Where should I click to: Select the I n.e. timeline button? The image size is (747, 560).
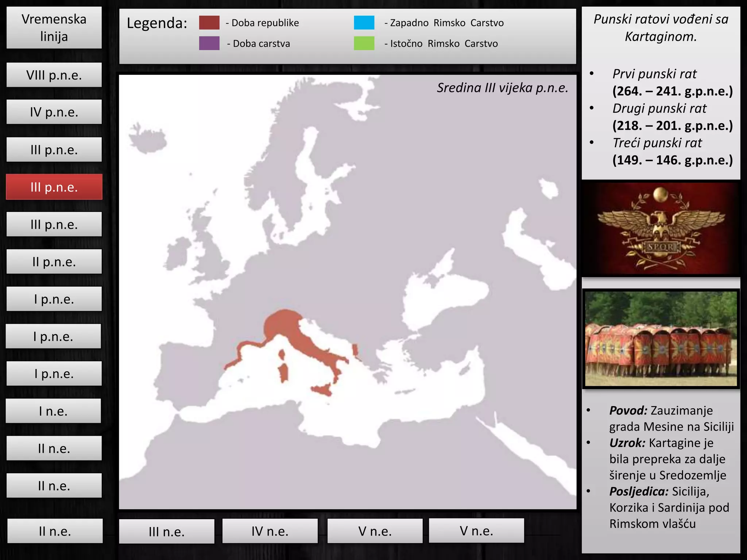pos(53,411)
